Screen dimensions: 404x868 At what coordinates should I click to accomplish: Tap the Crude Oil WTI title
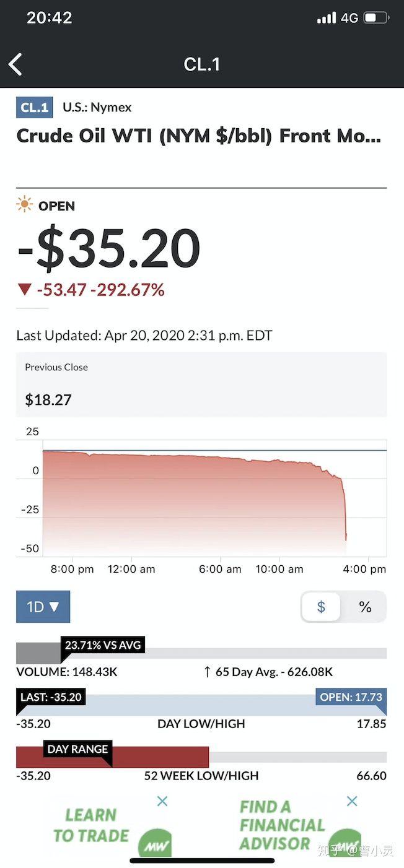[x=199, y=136]
